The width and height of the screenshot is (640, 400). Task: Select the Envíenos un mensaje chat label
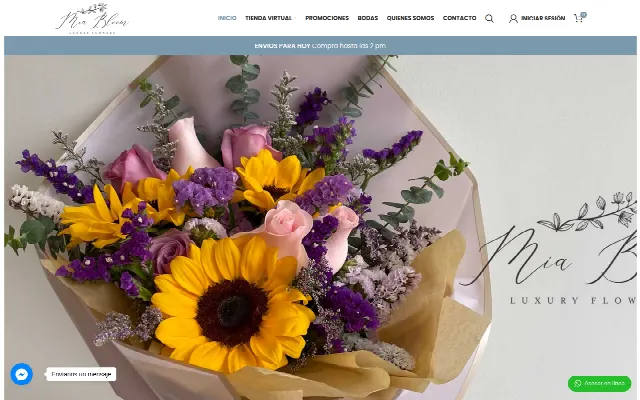[81, 374]
